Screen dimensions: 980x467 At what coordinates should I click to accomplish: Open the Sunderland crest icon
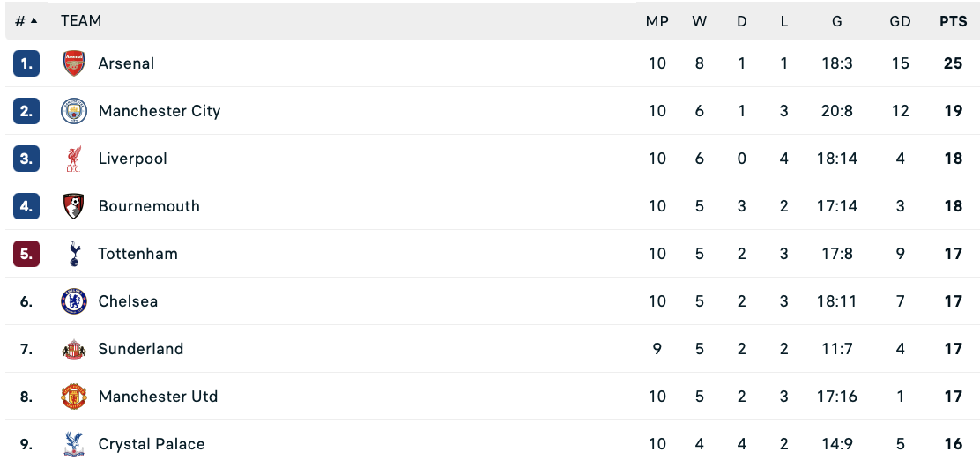tap(74, 349)
